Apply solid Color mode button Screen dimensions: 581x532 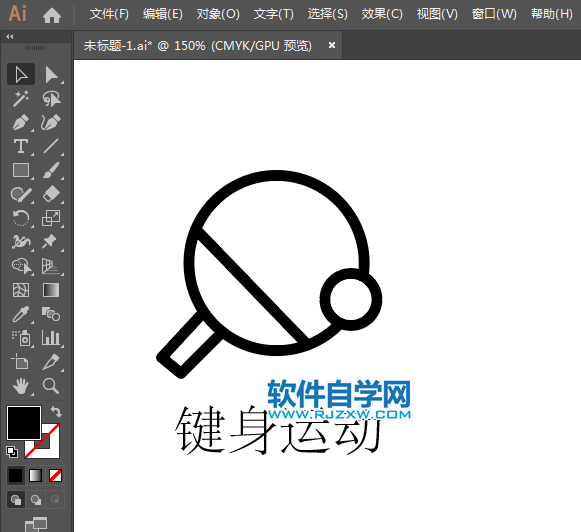pos(16,475)
